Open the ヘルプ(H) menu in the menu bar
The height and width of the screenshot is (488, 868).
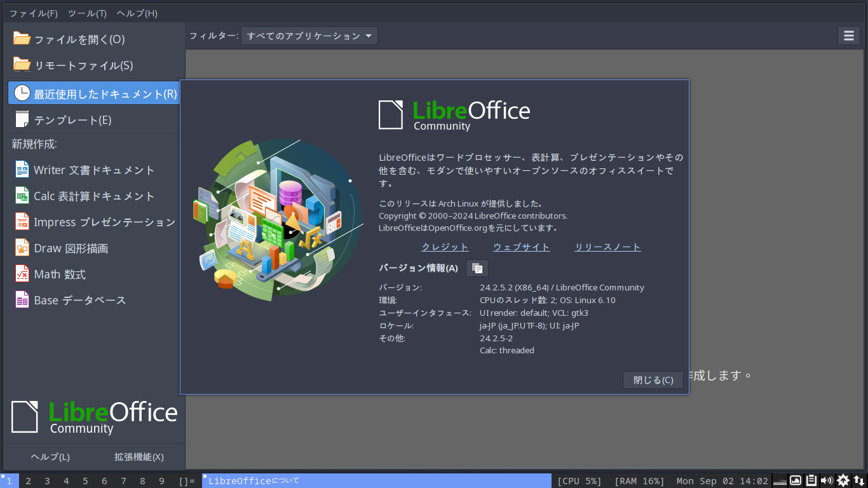pos(137,13)
